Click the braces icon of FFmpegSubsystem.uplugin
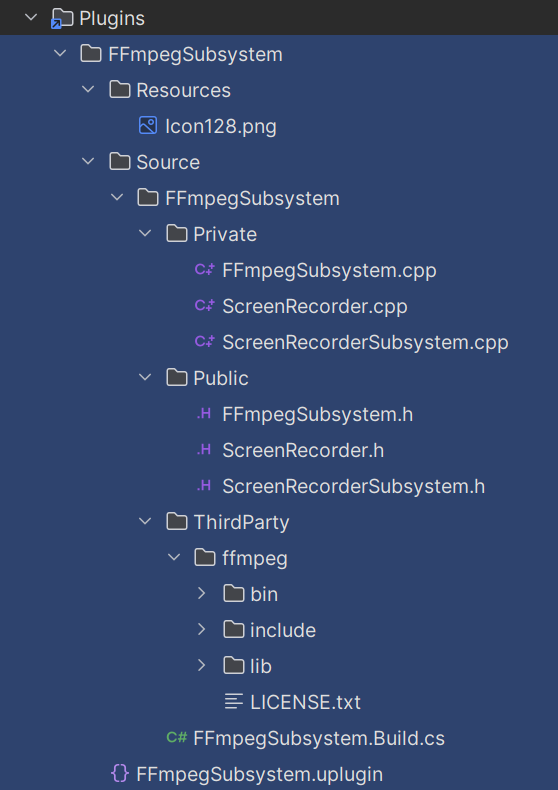Image resolution: width=558 pixels, height=790 pixels. 120,773
